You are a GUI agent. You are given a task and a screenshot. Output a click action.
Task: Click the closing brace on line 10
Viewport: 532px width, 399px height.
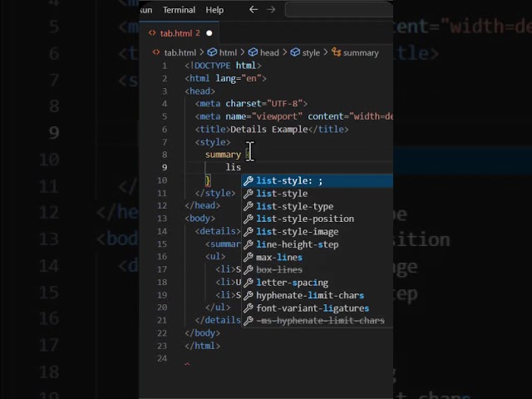click(208, 180)
